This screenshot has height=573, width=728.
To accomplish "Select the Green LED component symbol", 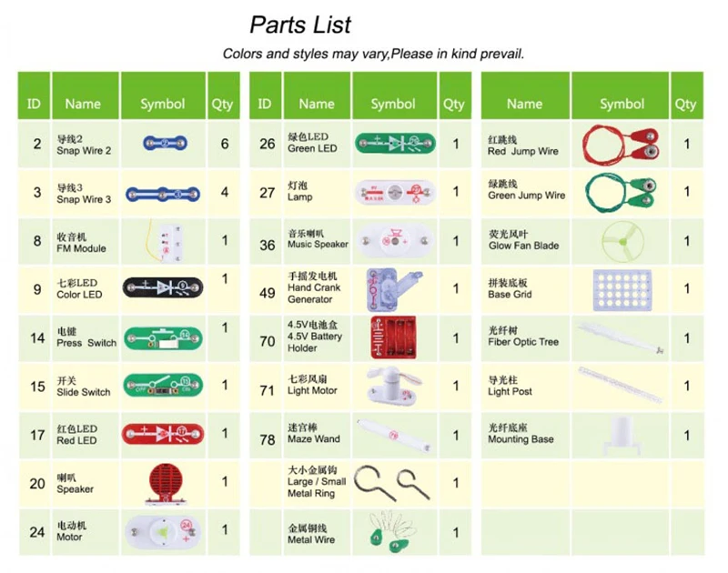I will tap(395, 143).
